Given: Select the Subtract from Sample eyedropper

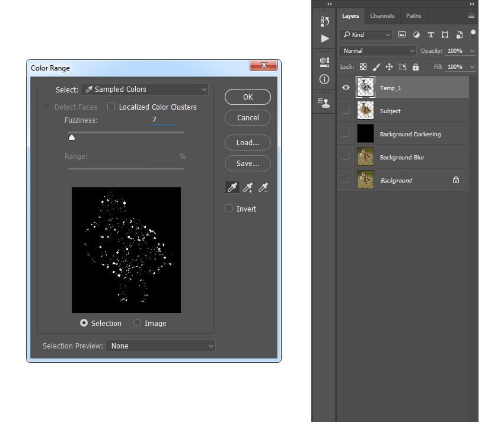Looking at the screenshot, I should point(264,188).
